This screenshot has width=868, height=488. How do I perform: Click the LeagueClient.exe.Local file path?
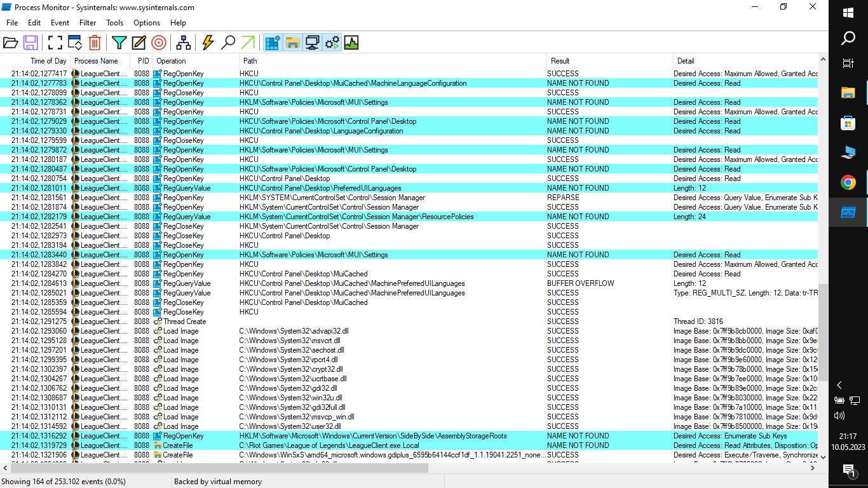(329, 445)
